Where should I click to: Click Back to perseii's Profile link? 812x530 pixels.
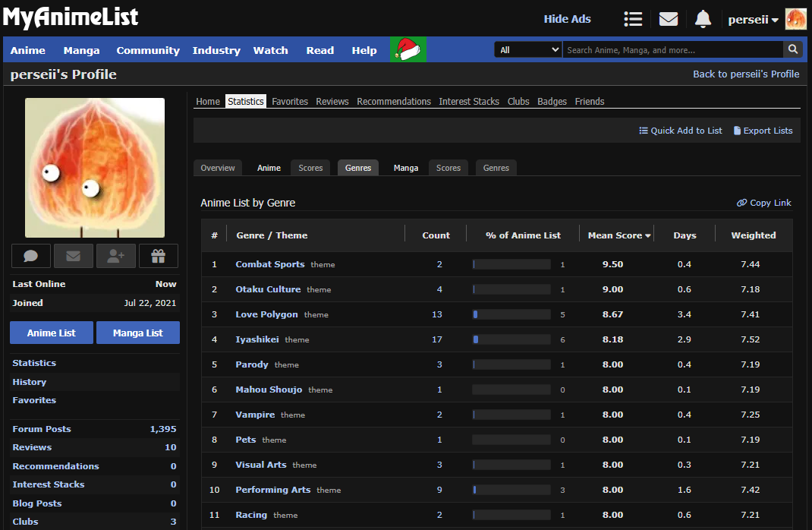click(746, 74)
